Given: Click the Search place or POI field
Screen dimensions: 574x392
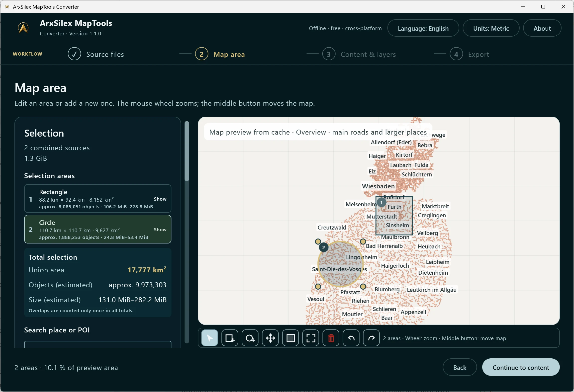Looking at the screenshot, I should coord(98,344).
